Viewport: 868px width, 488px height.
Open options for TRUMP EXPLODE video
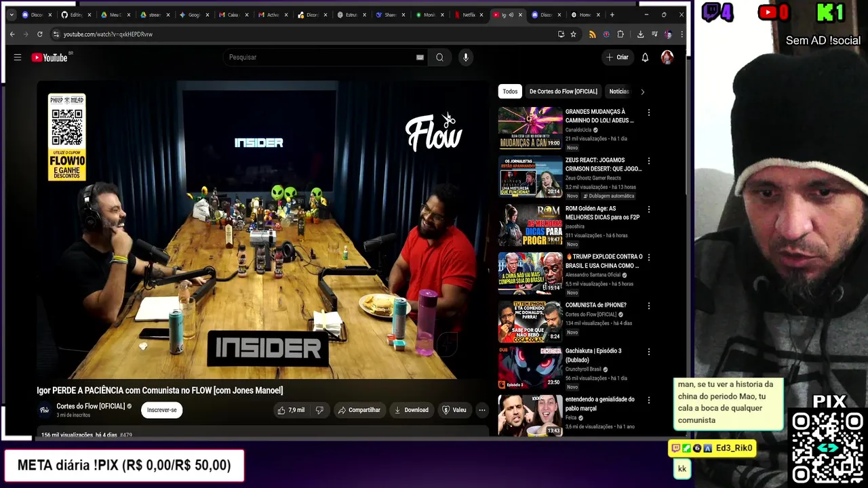point(648,258)
